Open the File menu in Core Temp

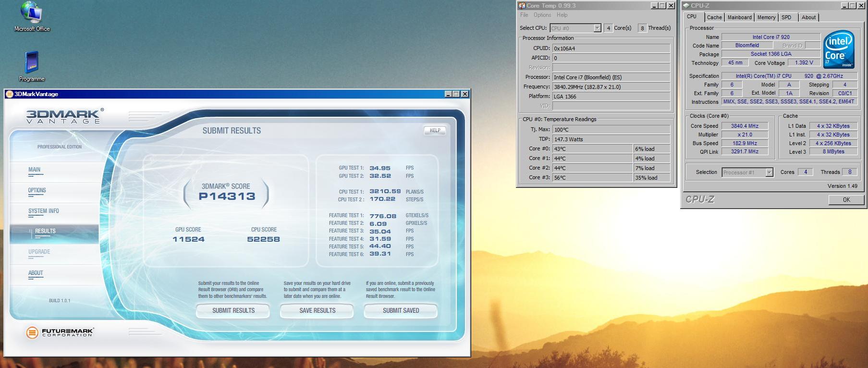[524, 15]
